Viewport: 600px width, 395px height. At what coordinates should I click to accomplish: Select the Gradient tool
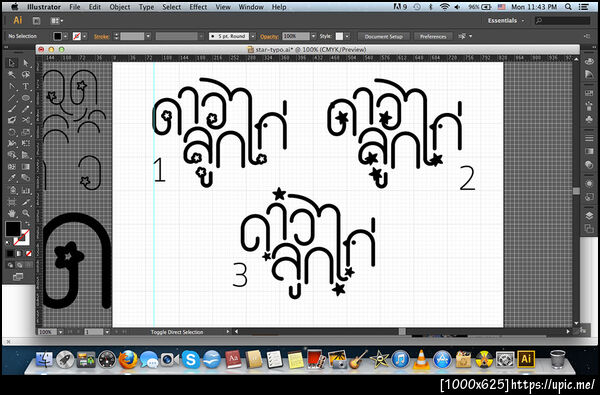(26, 167)
